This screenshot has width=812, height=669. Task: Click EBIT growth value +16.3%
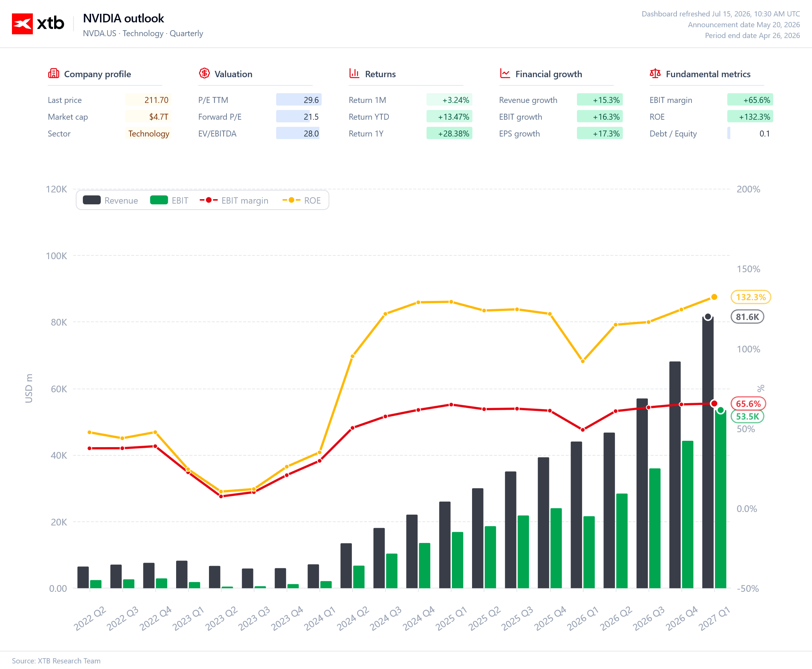click(x=600, y=117)
